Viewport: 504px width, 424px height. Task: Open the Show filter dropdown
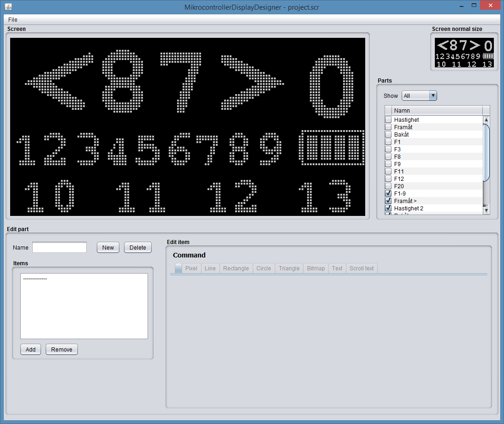pyautogui.click(x=419, y=96)
